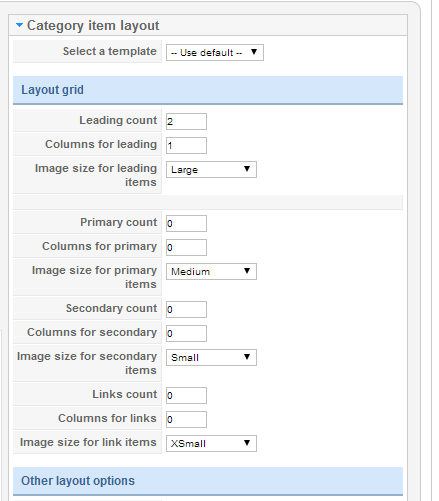Open the Select a template dropdown
439x501 pixels.
pyautogui.click(x=215, y=53)
